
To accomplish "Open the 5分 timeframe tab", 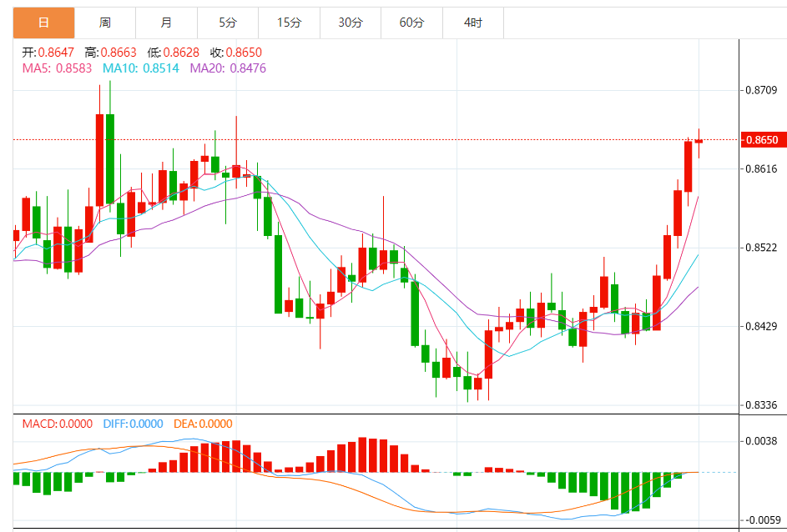I will [228, 23].
